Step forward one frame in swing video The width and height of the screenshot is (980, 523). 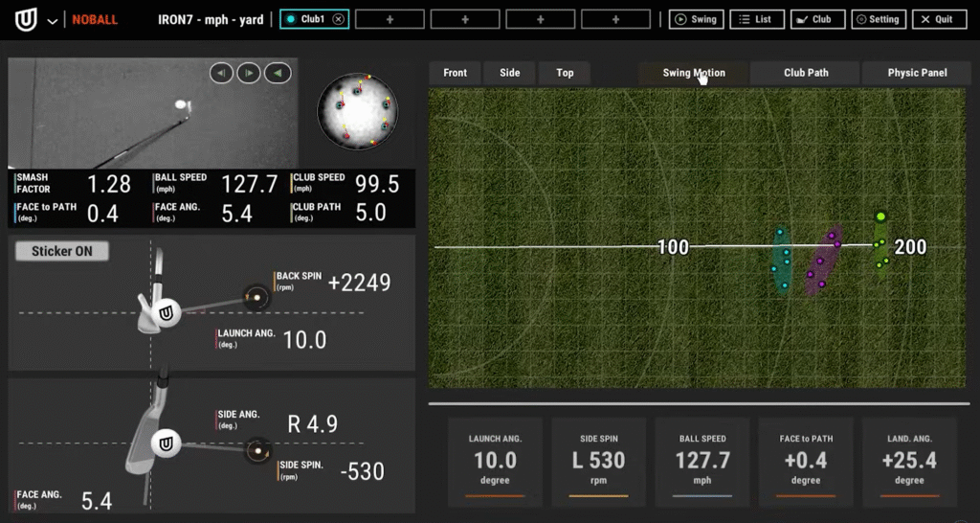(248, 73)
